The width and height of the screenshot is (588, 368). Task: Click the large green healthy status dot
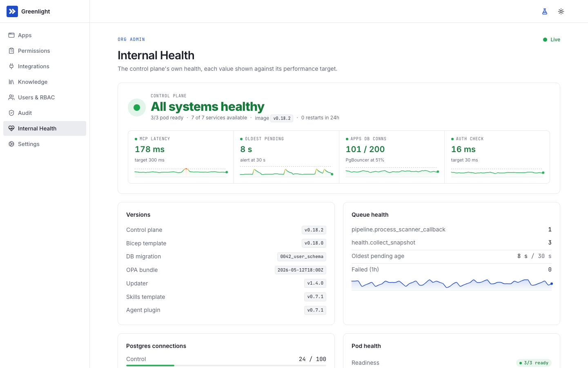pos(137,108)
